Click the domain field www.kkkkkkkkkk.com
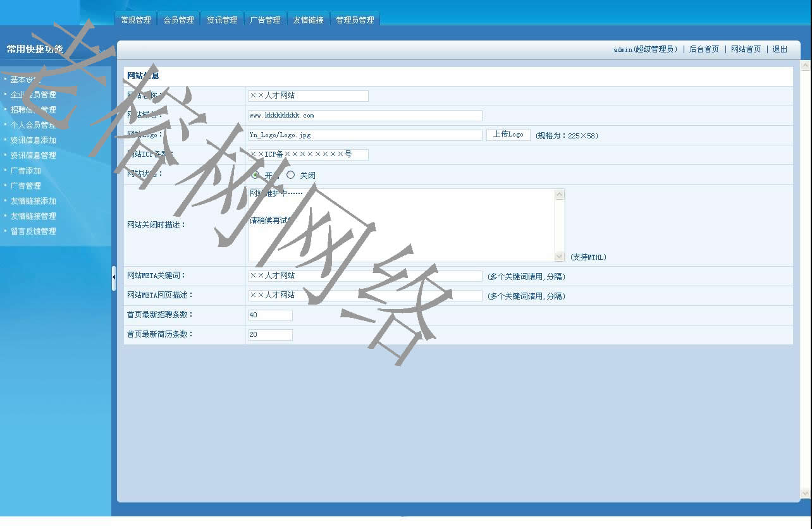Screen dimensions: 812x529 [365, 116]
